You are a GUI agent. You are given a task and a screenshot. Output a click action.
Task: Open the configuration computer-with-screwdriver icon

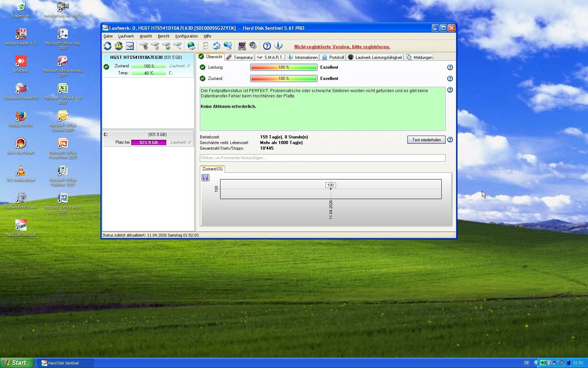click(242, 46)
